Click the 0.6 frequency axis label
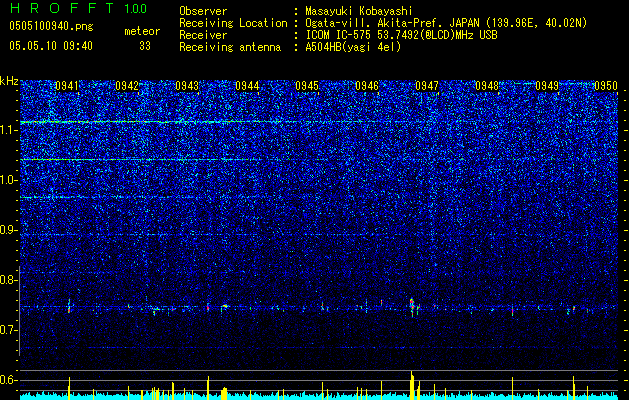The image size is (629, 400). tap(8, 380)
